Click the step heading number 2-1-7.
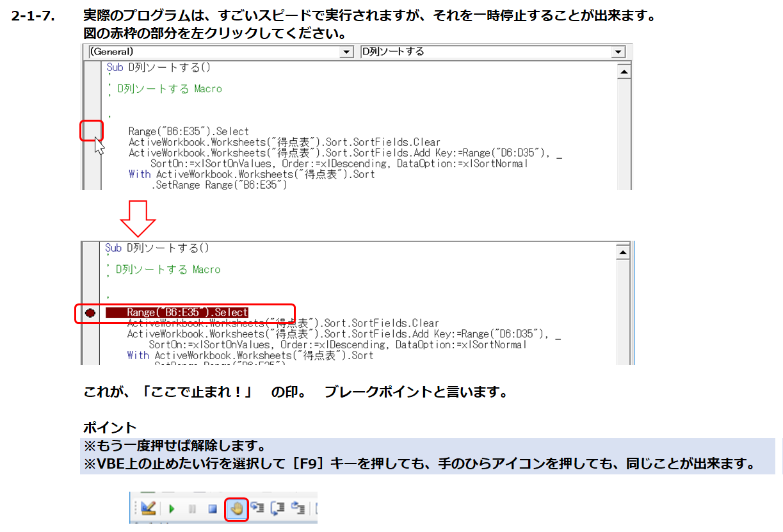783x532 pixels. click(34, 17)
